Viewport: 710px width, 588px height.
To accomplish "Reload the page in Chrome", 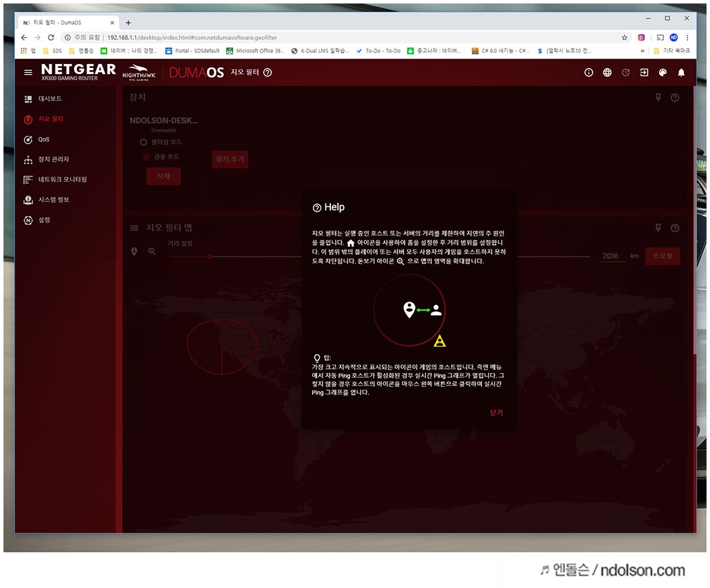I will [x=51, y=38].
